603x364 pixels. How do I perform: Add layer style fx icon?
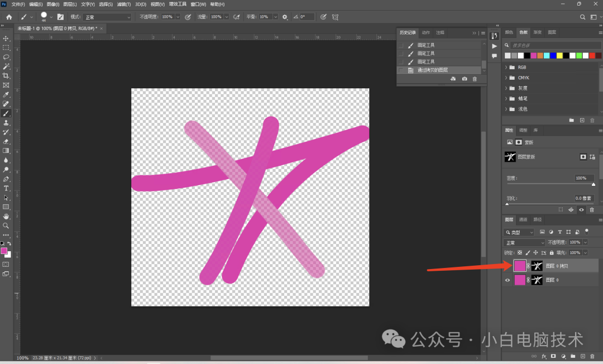pyautogui.click(x=544, y=356)
